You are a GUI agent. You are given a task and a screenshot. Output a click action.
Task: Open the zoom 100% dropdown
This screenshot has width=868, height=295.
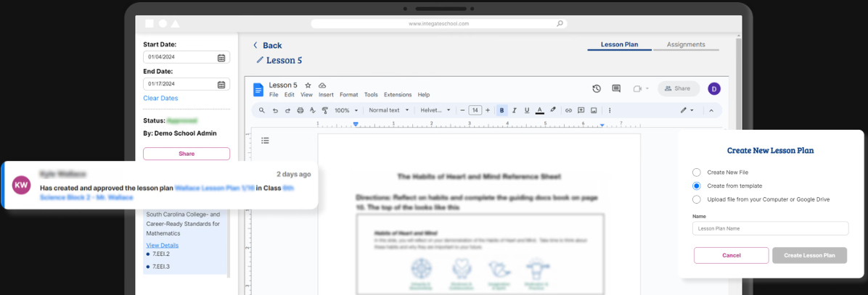[x=346, y=110]
